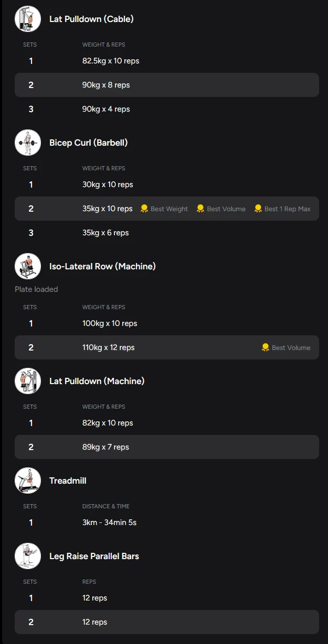This screenshot has width=328, height=644.
Task: Click the Lat Pulldown (Machine) exercise icon
Action: point(28,381)
